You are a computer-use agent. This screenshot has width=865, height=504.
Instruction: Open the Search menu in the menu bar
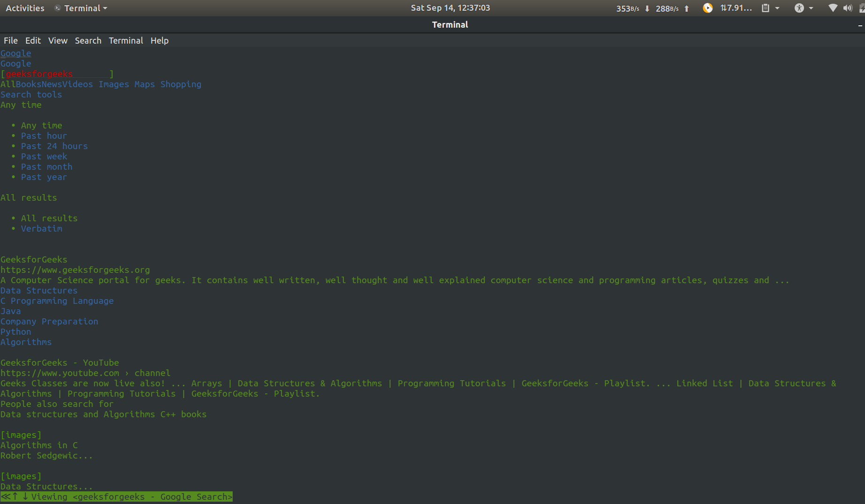pos(88,41)
